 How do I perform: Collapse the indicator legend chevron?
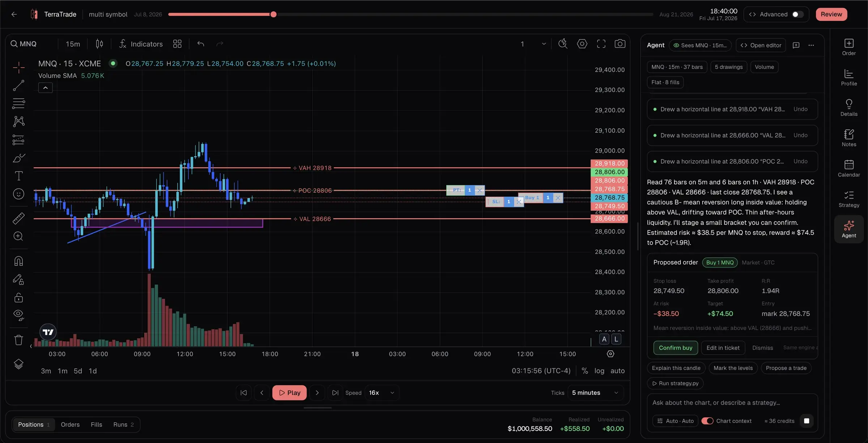tap(45, 88)
